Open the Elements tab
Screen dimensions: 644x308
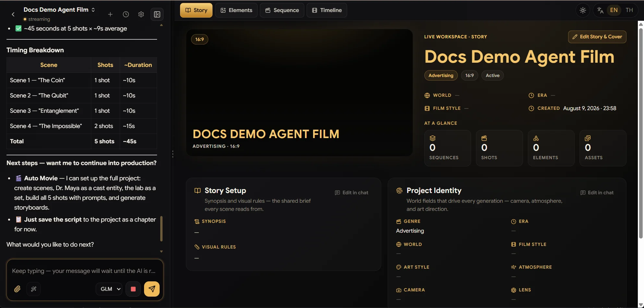(x=236, y=10)
